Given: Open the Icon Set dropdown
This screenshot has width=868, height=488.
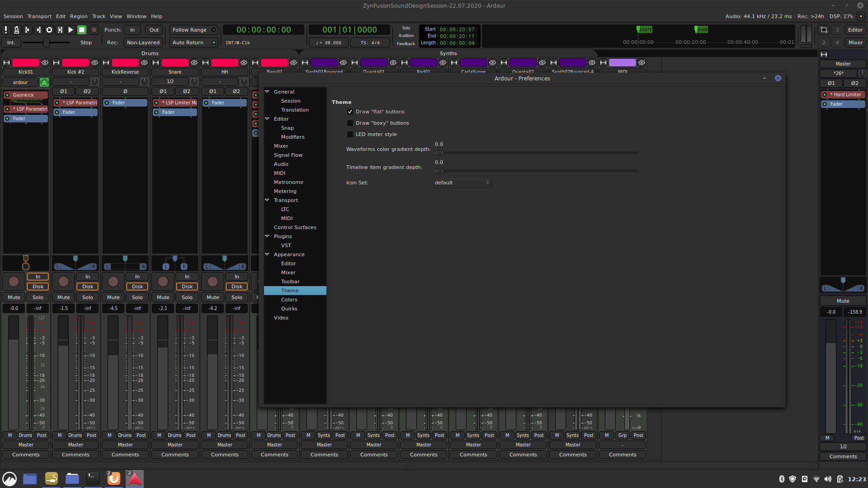Looking at the screenshot, I should [462, 183].
